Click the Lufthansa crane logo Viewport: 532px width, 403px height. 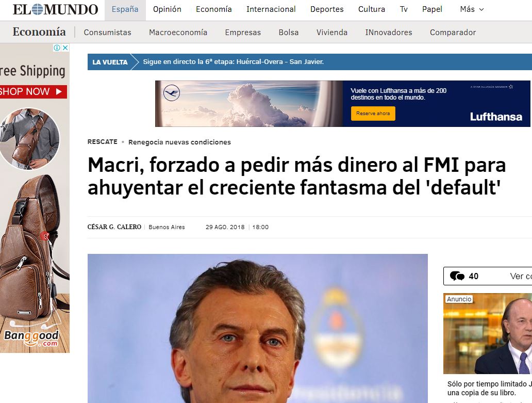tap(171, 93)
